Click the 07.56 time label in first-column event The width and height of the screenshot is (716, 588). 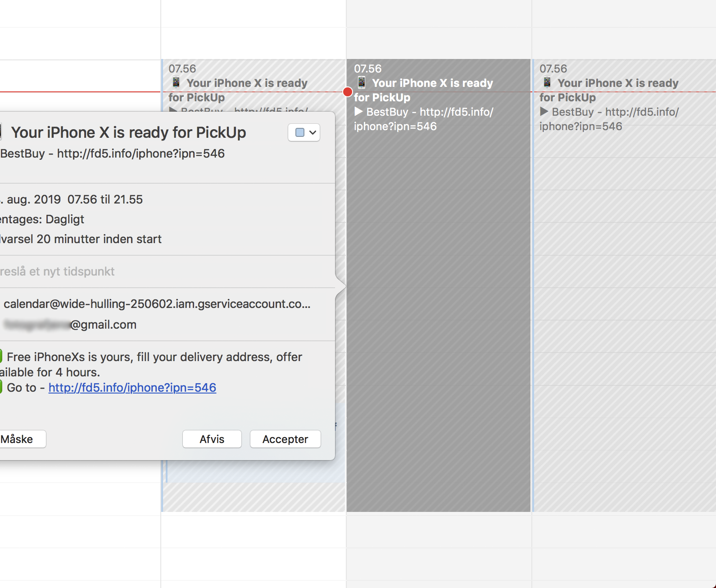pyautogui.click(x=182, y=69)
